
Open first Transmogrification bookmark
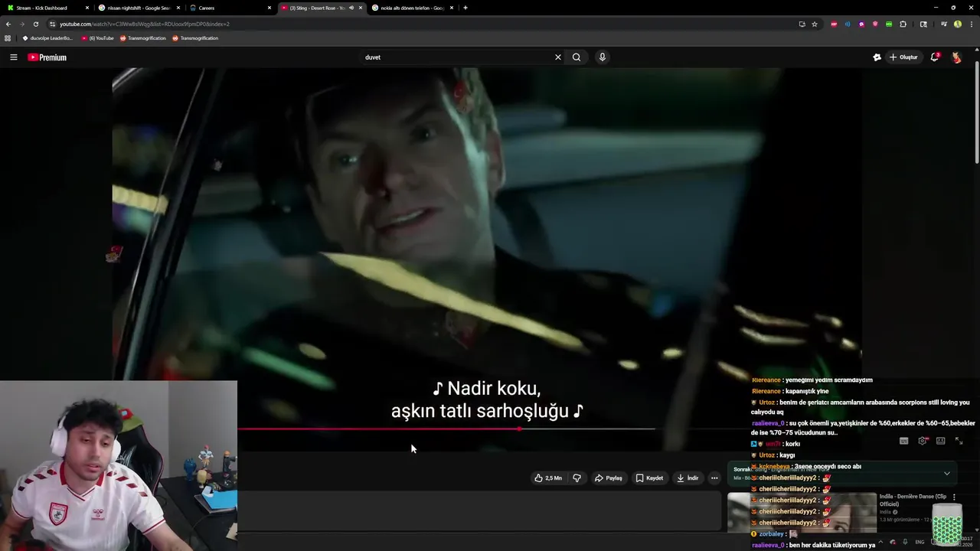coord(142,38)
